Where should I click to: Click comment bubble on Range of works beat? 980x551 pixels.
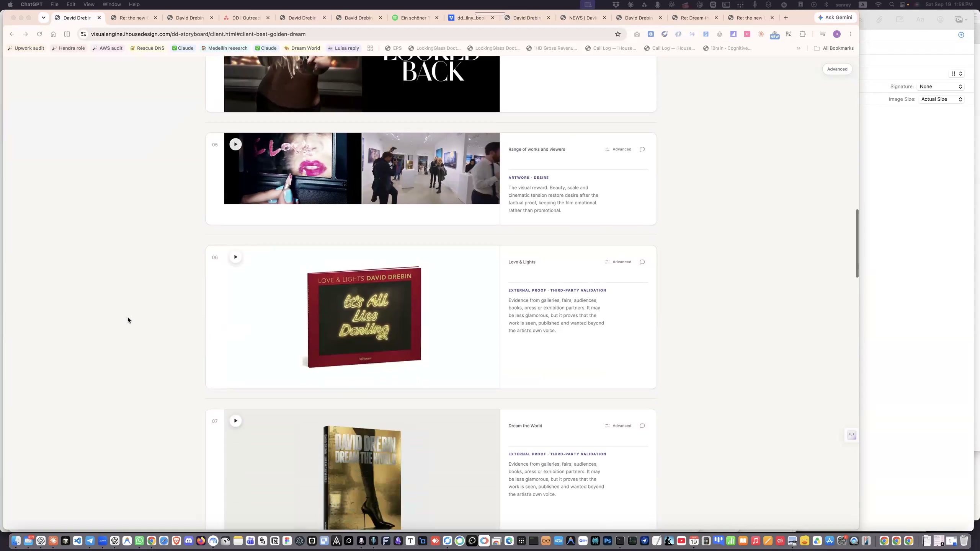(642, 149)
